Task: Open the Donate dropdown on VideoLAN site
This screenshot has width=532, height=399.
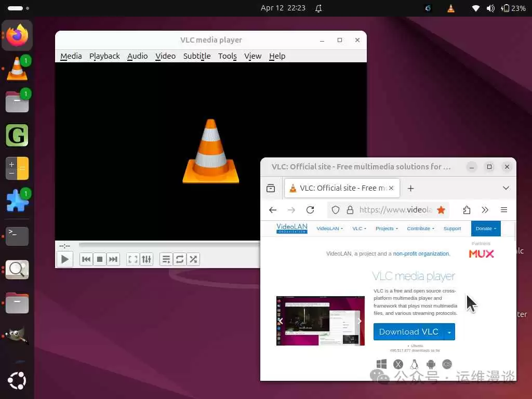Action: pos(484,228)
